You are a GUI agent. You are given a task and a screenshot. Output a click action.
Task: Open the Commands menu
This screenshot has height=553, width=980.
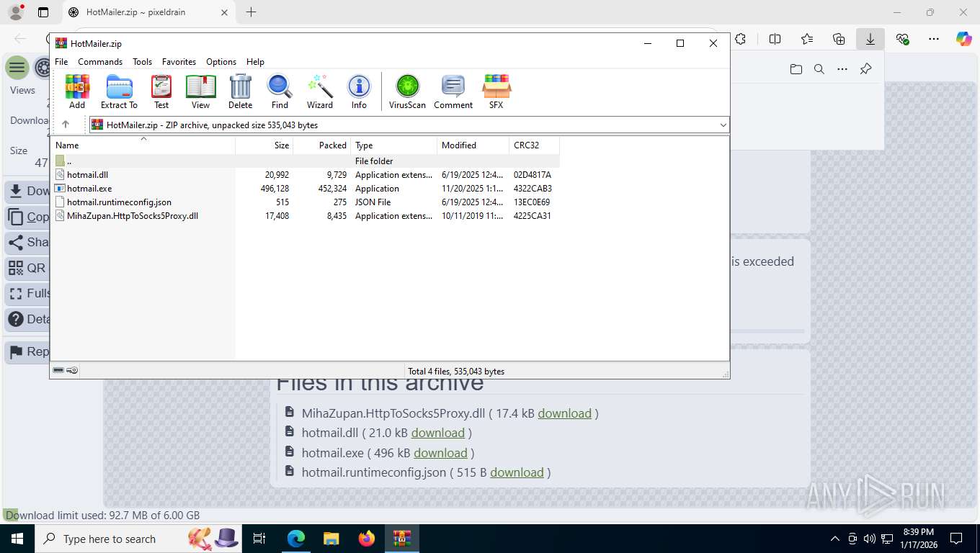point(100,62)
